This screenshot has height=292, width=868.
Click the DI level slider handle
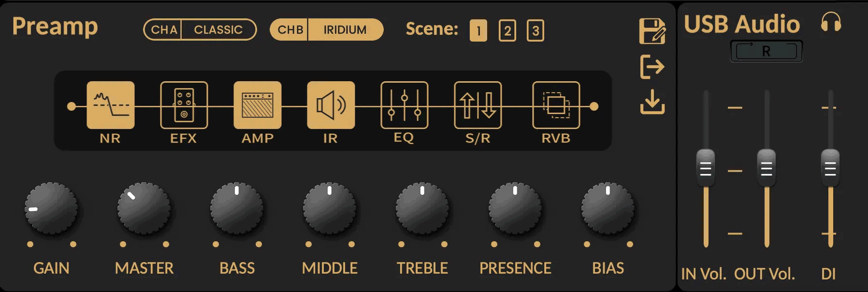(x=830, y=168)
